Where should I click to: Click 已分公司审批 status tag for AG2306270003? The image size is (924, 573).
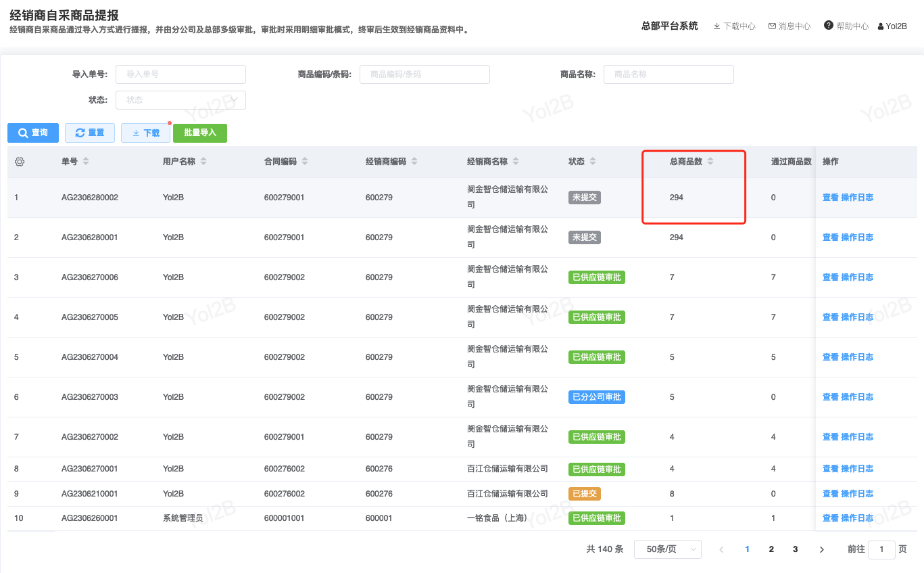597,397
